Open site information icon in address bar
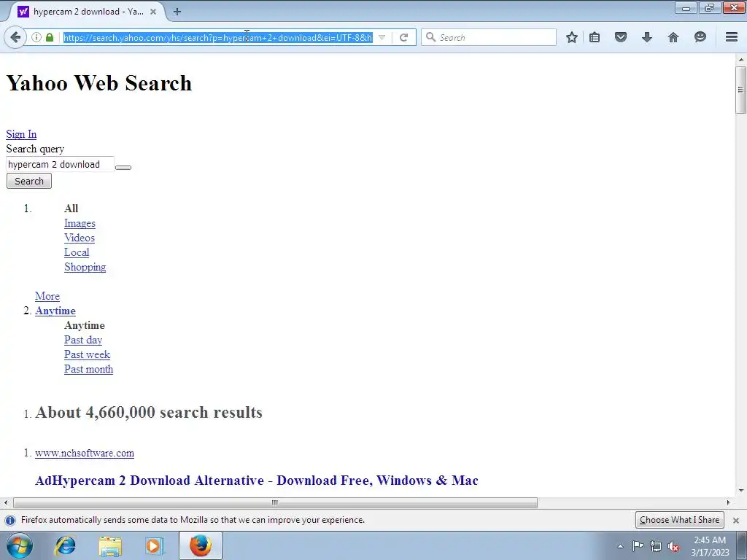 (x=36, y=37)
